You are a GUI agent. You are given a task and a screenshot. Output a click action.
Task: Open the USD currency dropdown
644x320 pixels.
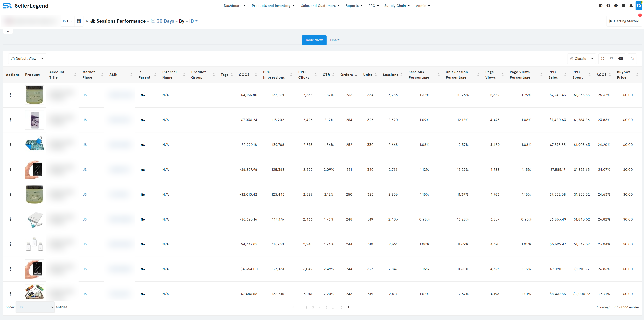pyautogui.click(x=67, y=21)
